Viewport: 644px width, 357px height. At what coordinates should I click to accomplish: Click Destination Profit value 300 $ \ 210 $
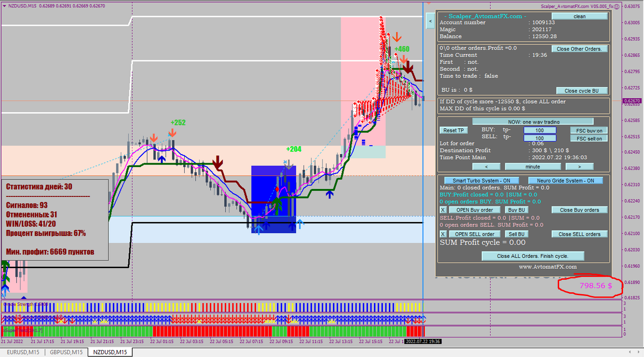(x=551, y=151)
